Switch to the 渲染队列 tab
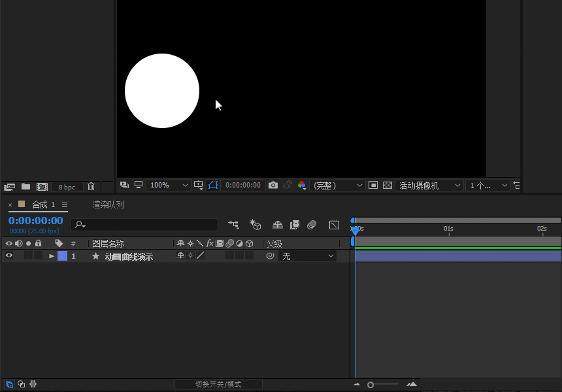Screen dimensions: 562x392 pyautogui.click(x=108, y=204)
